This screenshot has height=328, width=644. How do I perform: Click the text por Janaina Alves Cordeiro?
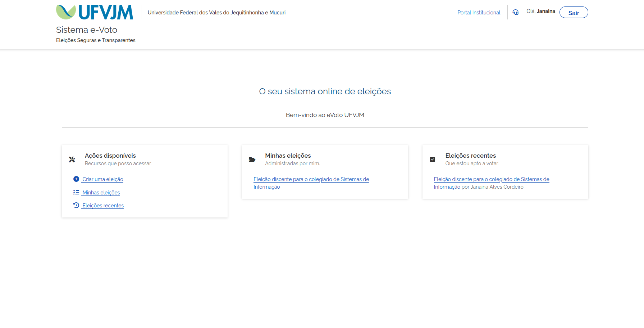pyautogui.click(x=493, y=187)
